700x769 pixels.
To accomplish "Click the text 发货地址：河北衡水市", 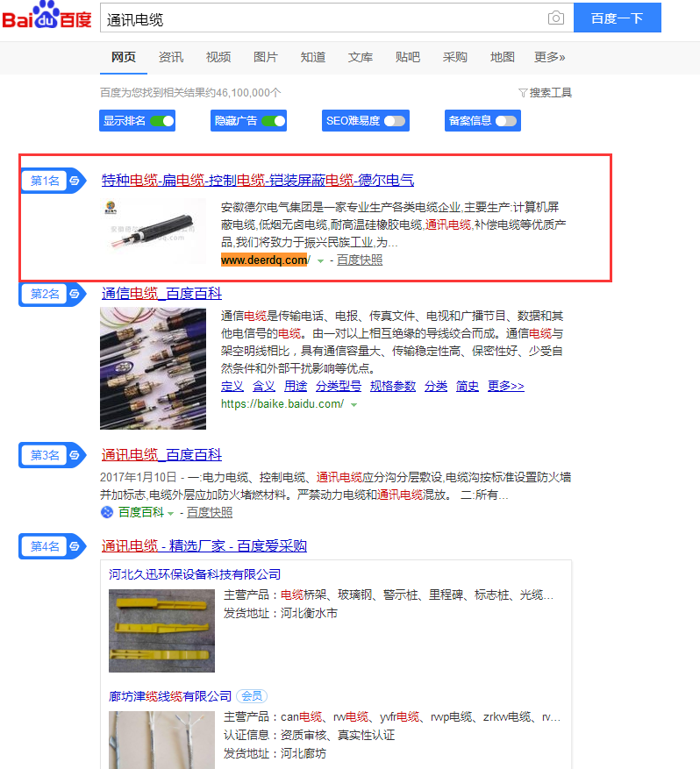I will [x=281, y=613].
